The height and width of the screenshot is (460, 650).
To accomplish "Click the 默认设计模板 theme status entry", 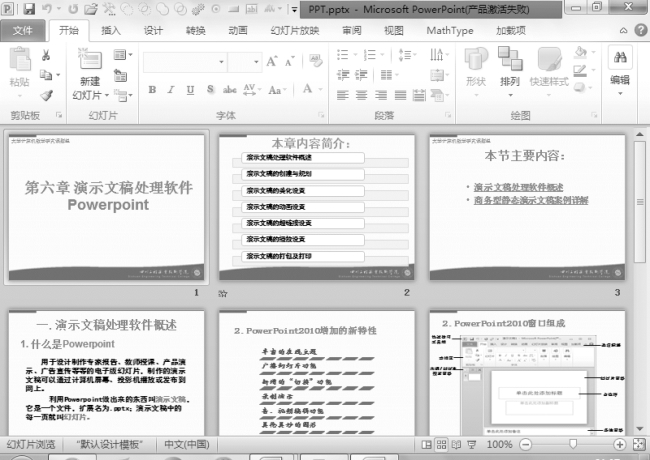I will point(109,445).
